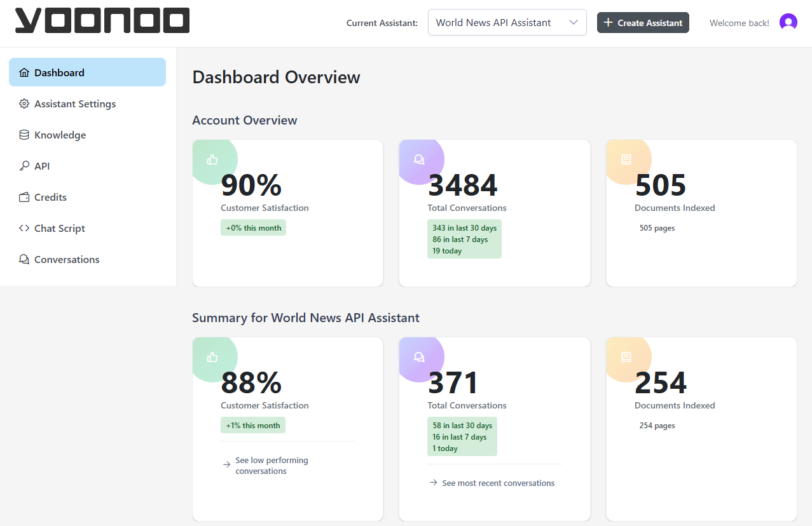The image size is (812, 526).
Task: Click the 505 documents indexed number
Action: (661, 185)
